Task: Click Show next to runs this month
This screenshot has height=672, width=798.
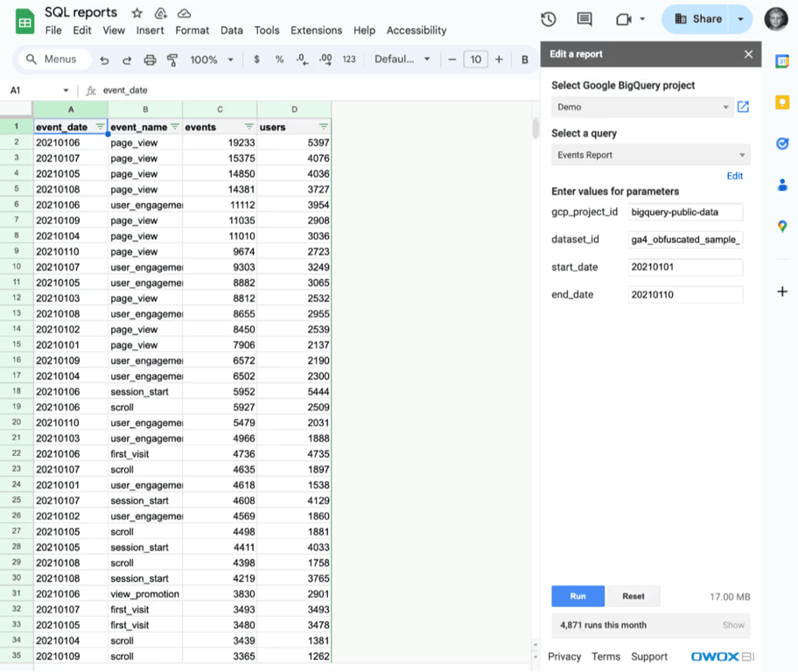Action: (733, 625)
